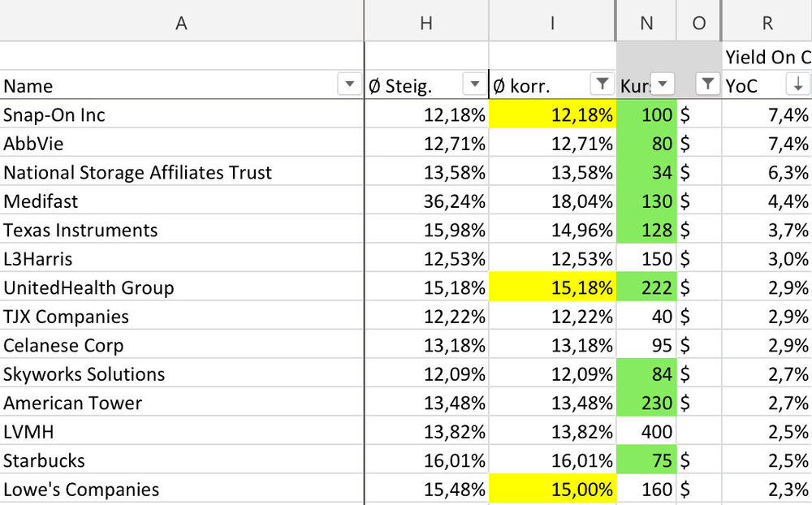This screenshot has height=505, width=812.
Task: Click the Starbucks name cell
Action: [x=181, y=461]
